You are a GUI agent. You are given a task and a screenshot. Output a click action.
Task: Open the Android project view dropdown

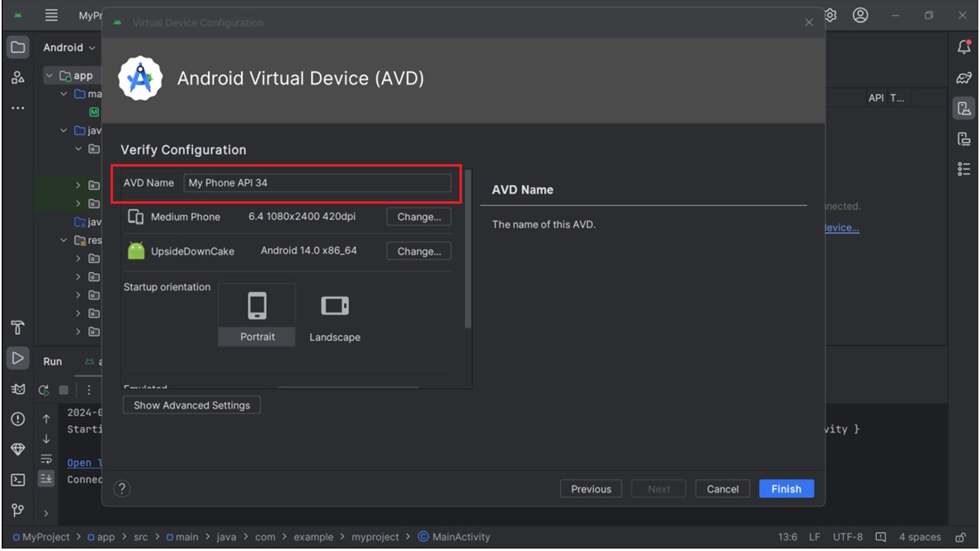[68, 48]
